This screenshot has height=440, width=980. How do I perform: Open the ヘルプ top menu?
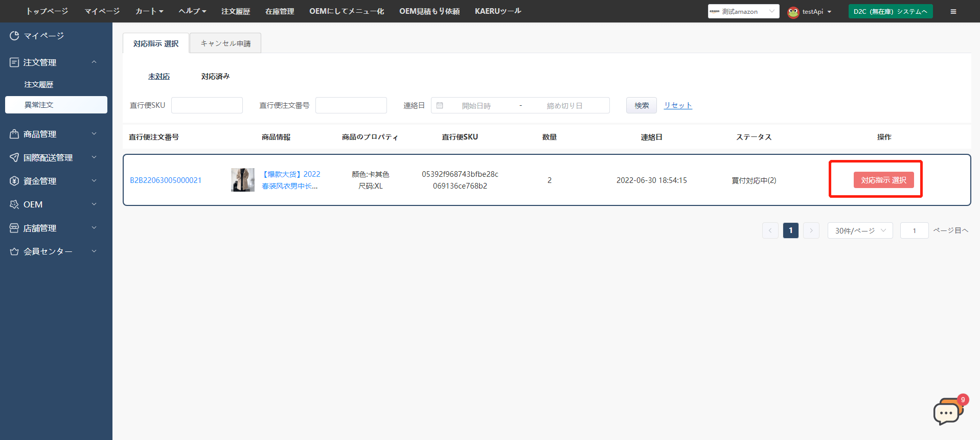point(192,11)
